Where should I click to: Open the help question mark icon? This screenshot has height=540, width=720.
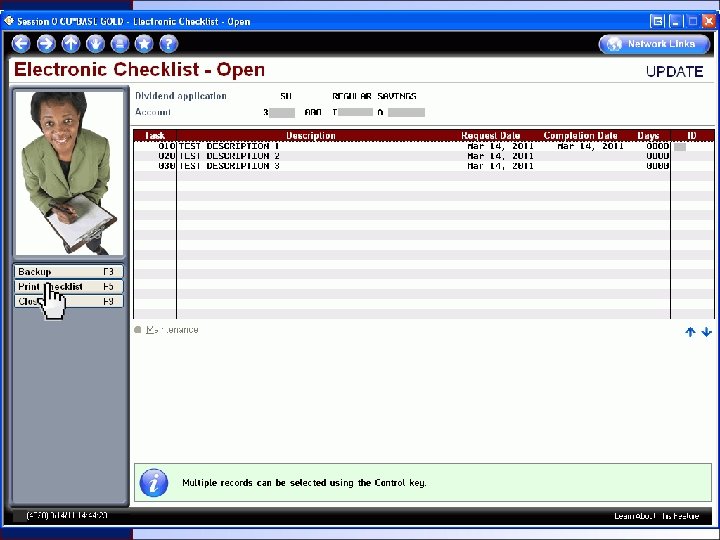coord(169,44)
